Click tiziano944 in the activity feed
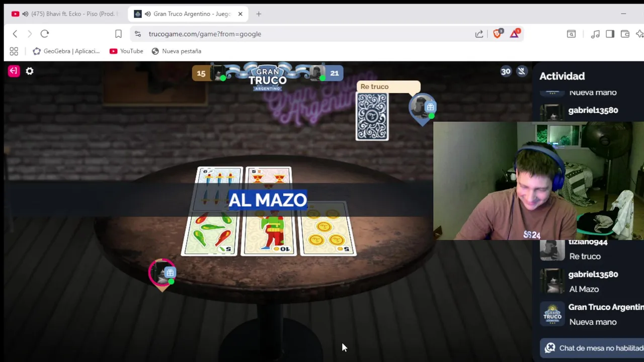This screenshot has height=362, width=644. [588, 242]
